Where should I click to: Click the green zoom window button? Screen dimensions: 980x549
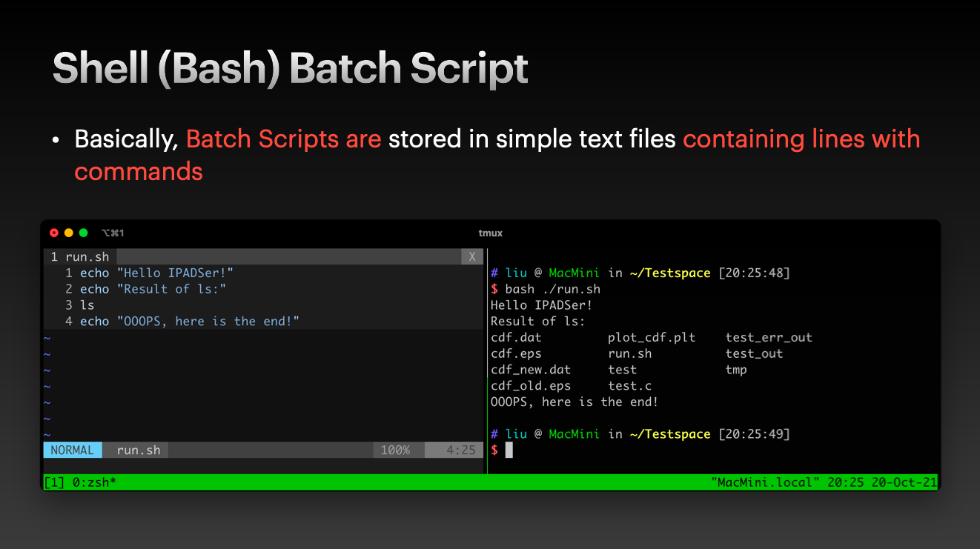(x=84, y=233)
